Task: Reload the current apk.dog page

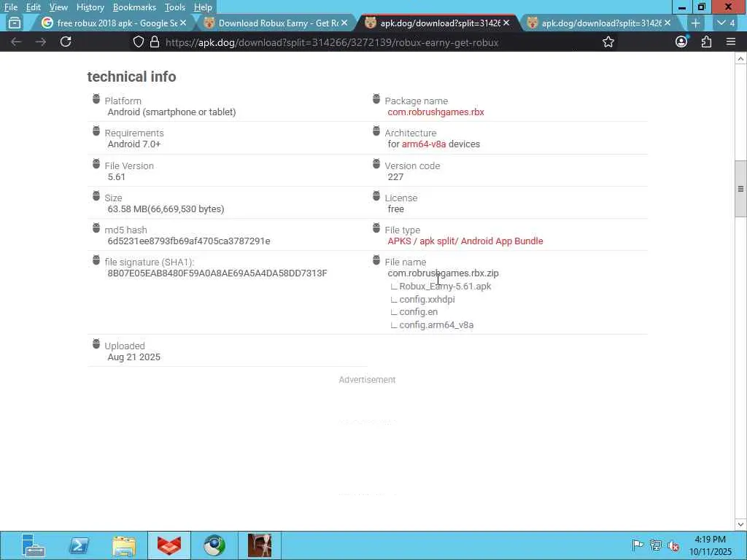Action: 66,42
